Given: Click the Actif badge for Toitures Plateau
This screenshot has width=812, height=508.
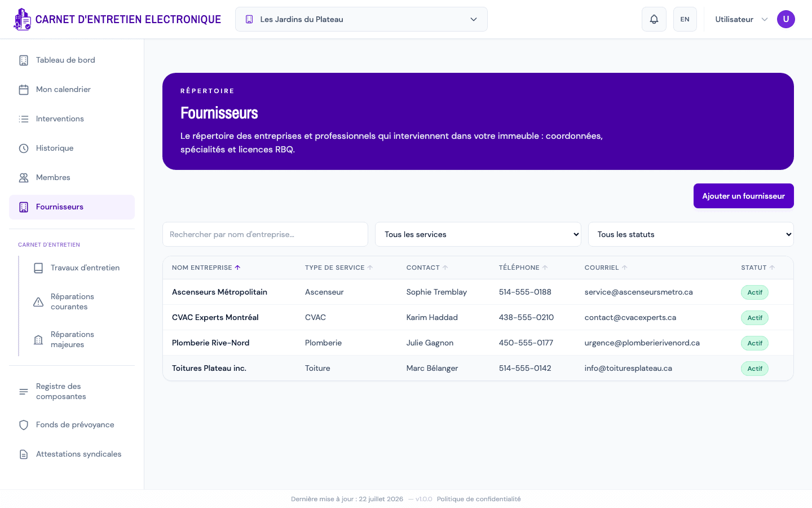Looking at the screenshot, I should pyautogui.click(x=754, y=369).
